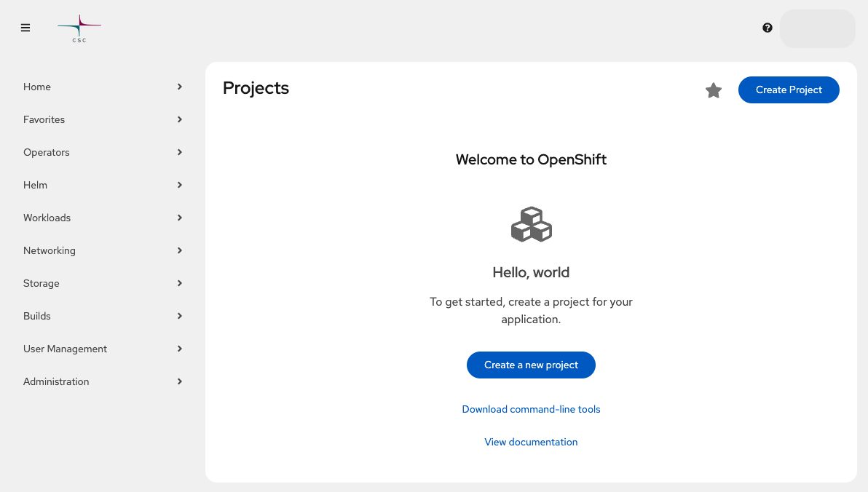868x492 pixels.
Task: Click the stacked cubes OpenShift graphic
Action: point(531,223)
